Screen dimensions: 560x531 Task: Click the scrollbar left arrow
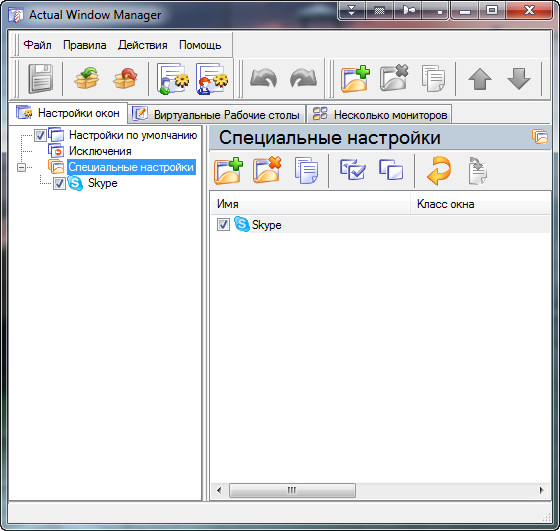[219, 490]
